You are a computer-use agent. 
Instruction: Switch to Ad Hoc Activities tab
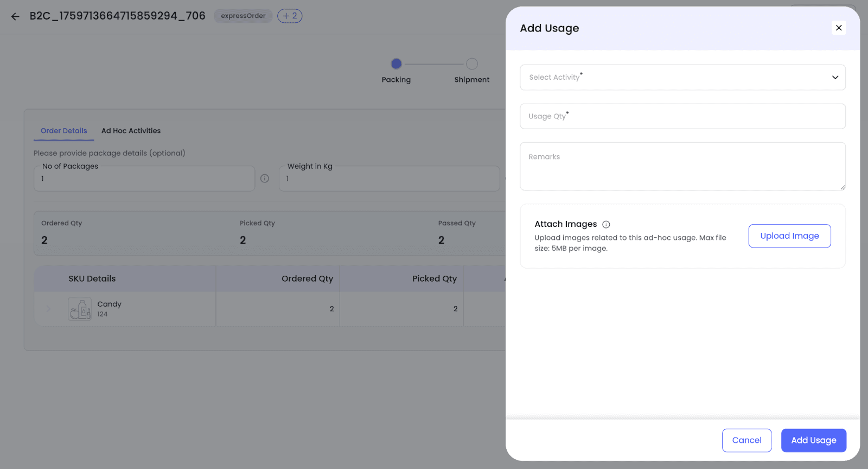(131, 131)
